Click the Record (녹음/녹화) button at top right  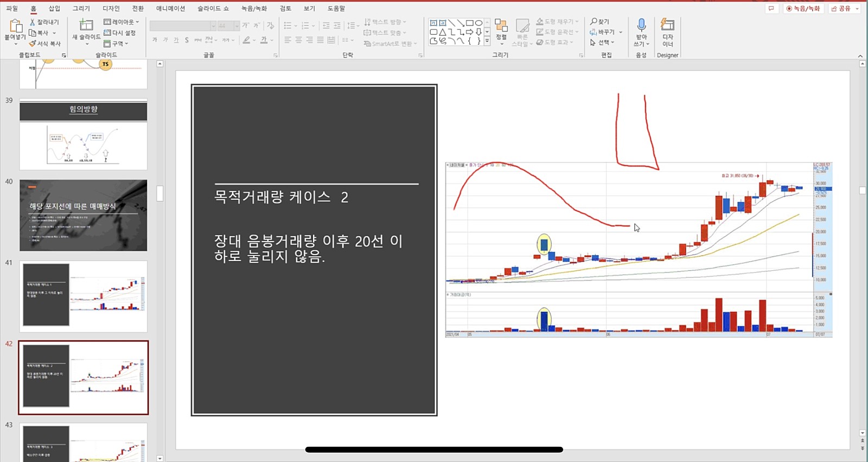(x=803, y=9)
